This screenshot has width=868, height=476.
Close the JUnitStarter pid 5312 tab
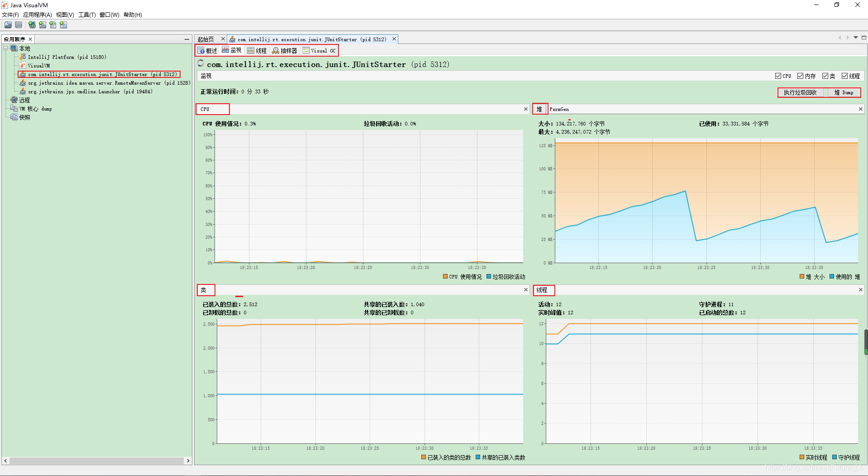(394, 39)
